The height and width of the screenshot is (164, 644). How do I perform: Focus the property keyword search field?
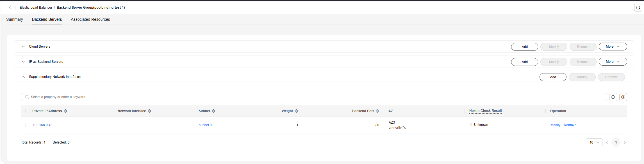click(314, 97)
